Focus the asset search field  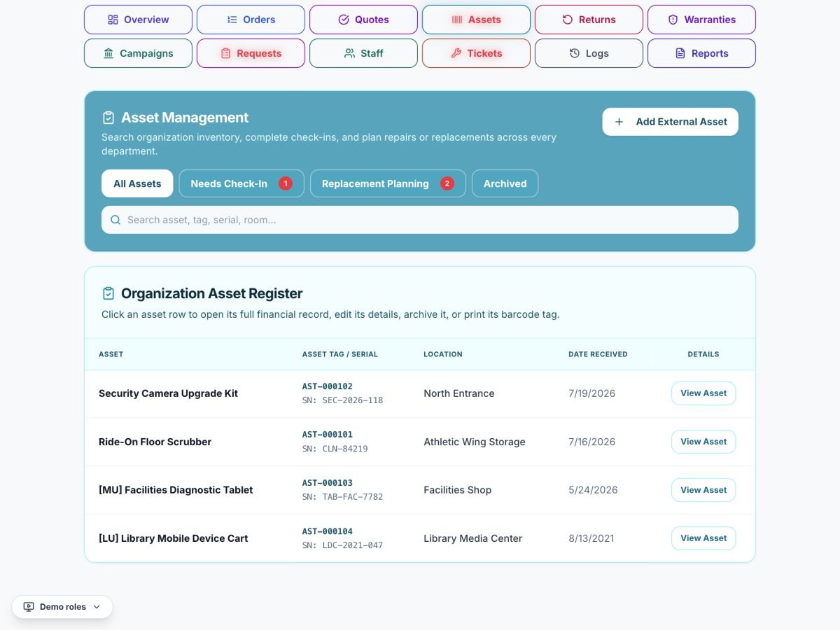[420, 220]
